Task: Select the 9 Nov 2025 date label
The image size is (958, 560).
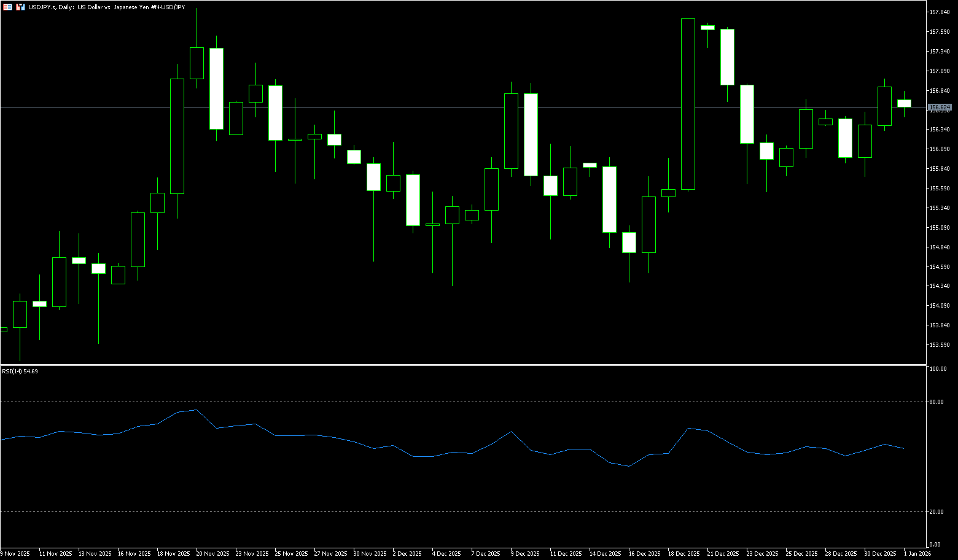Action: (x=16, y=554)
